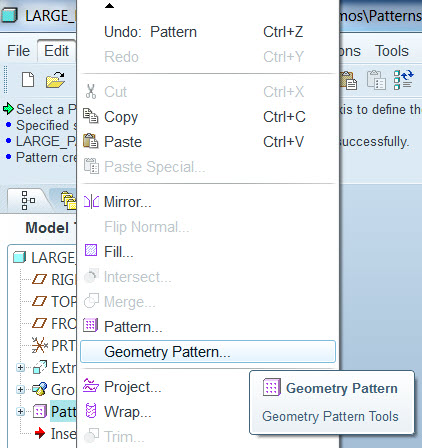Expand the Group node in model tree

click(20, 389)
